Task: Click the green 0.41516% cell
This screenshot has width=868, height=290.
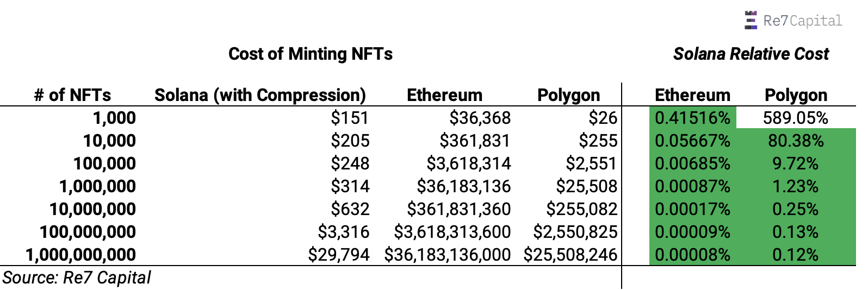Action: [692, 118]
